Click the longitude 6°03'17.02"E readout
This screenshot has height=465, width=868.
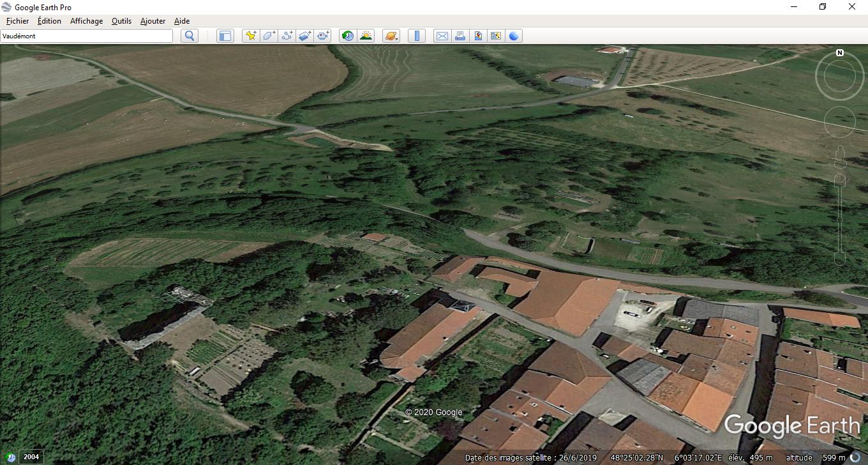698,457
